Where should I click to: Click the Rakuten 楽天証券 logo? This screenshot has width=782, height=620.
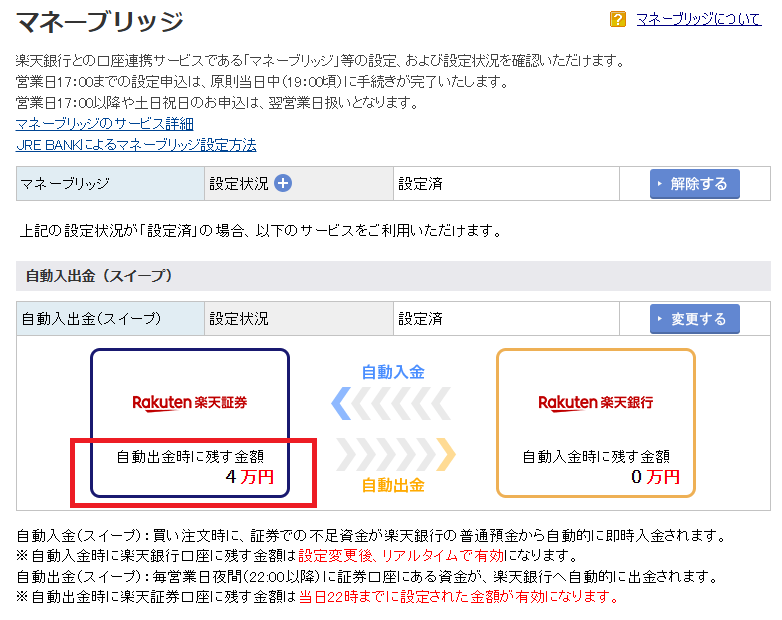coord(190,402)
